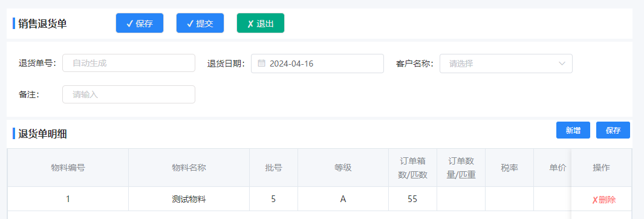Select the 批号 cell with value 5
This screenshot has height=219, width=644.
tap(273, 199)
